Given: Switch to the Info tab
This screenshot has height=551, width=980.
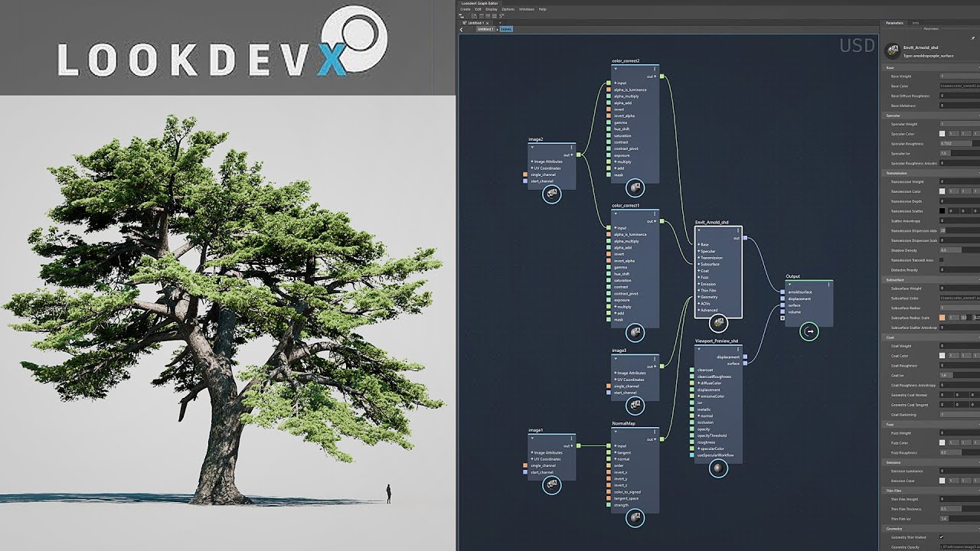Looking at the screenshot, I should [916, 23].
